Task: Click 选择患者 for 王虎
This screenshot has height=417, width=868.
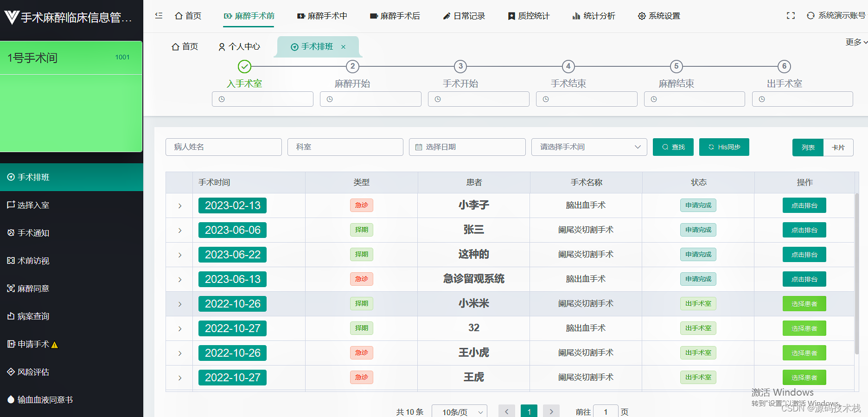Action: pos(804,378)
